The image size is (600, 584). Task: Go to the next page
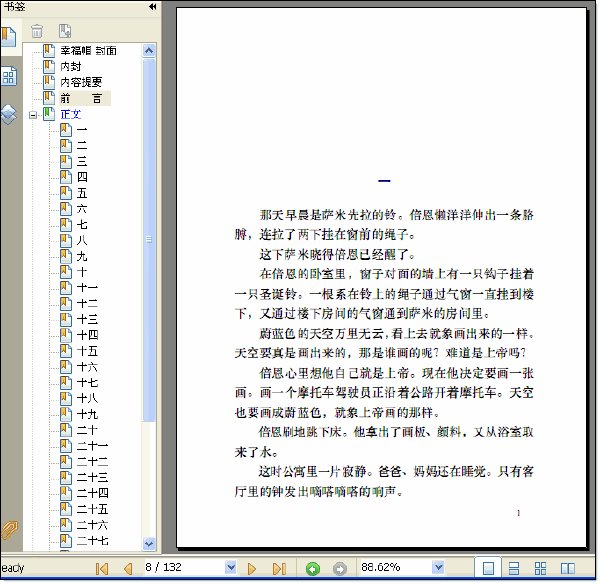tap(251, 568)
